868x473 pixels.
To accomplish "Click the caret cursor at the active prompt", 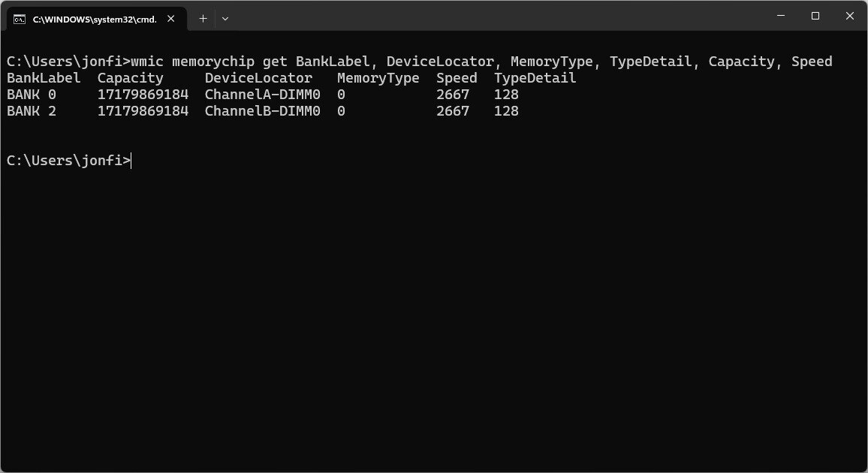I will coord(131,160).
